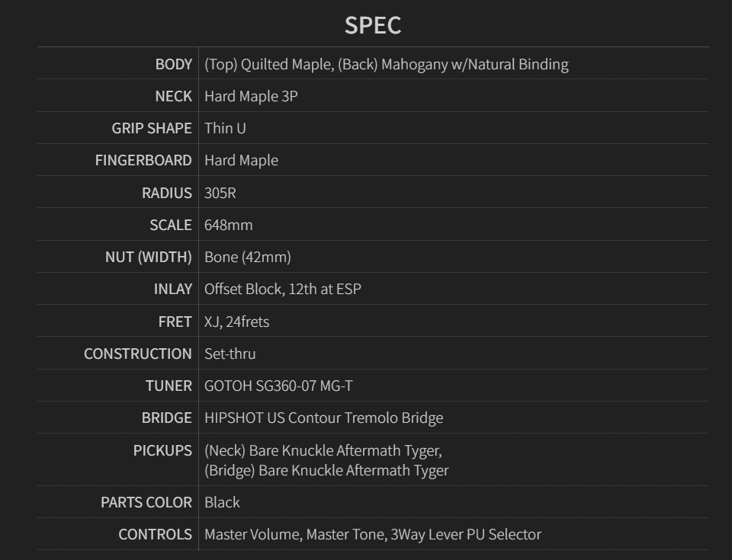Click the Set-thru construction value

230,354
